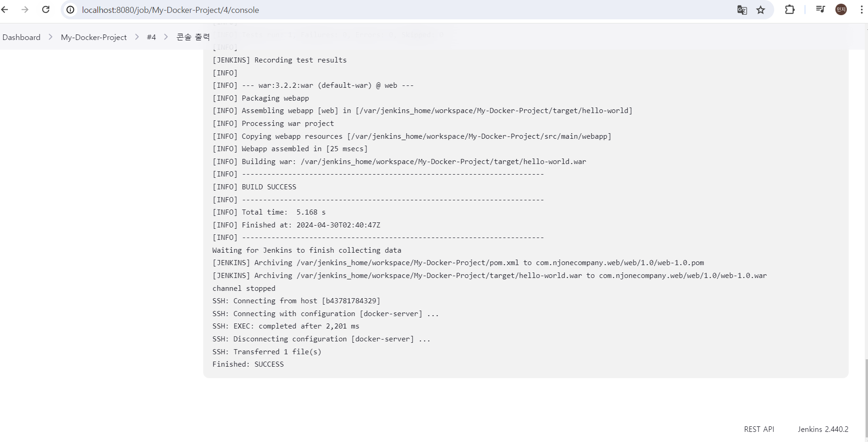
Task: Open the browser profile avatar
Action: [841, 10]
